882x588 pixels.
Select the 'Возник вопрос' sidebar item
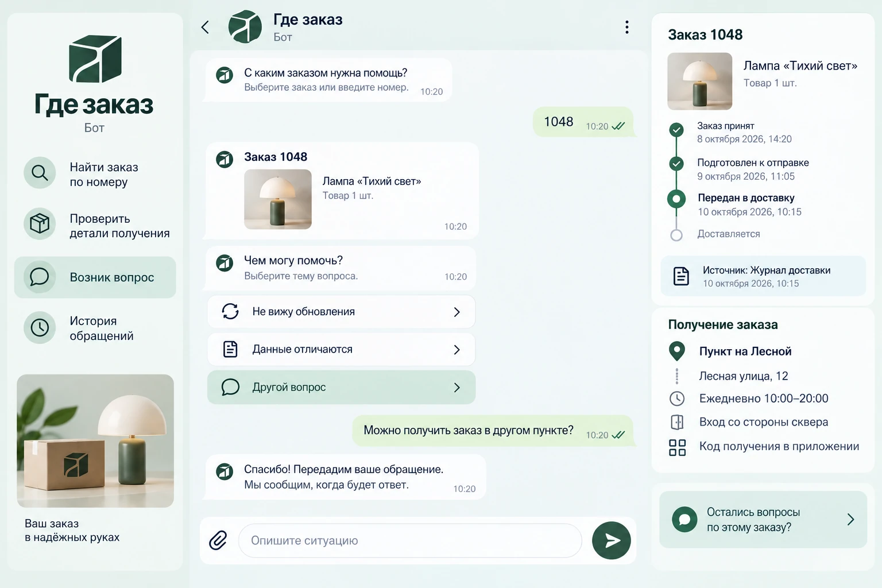(95, 277)
